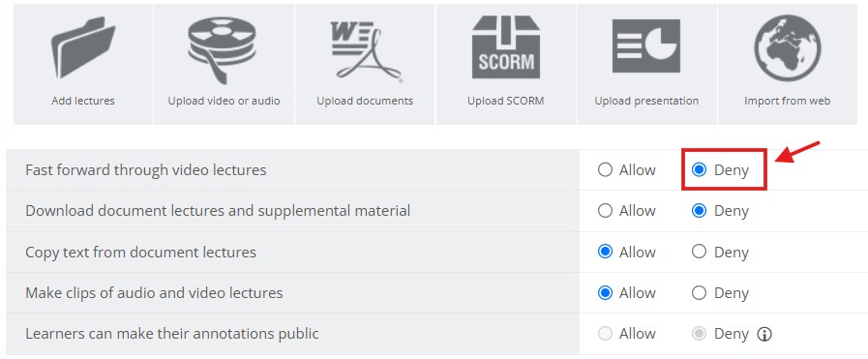Deny copying text from document lectures
This screenshot has height=359, width=868.
point(700,252)
